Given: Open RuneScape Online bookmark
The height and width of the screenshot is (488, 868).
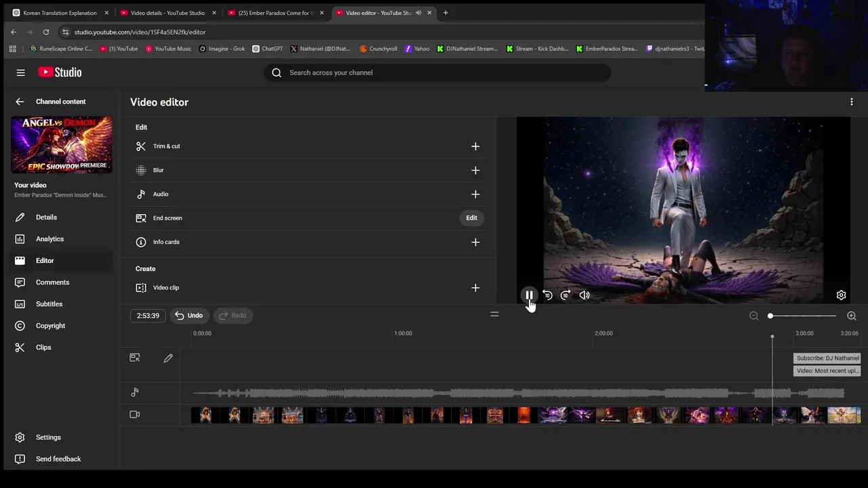Looking at the screenshot, I should 61,49.
